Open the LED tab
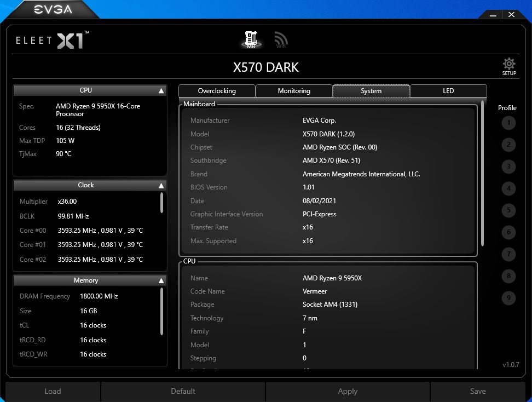 pos(448,91)
